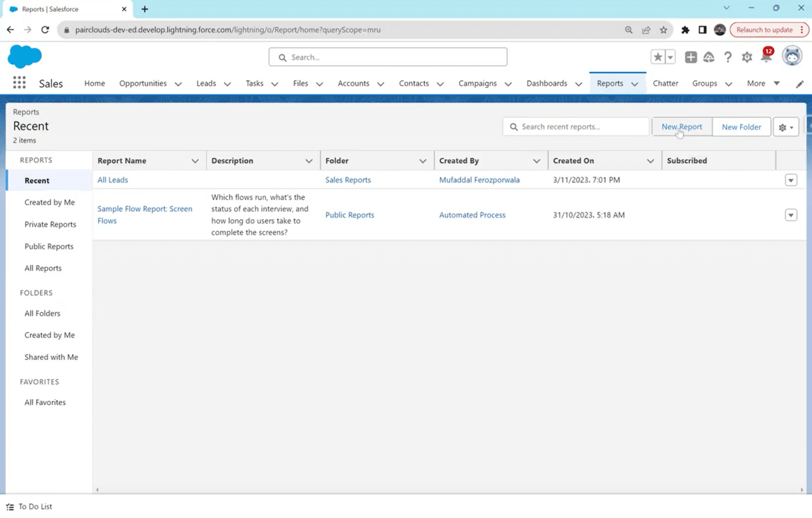812x518 pixels.
Task: Open the Contacts tab
Action: click(x=414, y=83)
